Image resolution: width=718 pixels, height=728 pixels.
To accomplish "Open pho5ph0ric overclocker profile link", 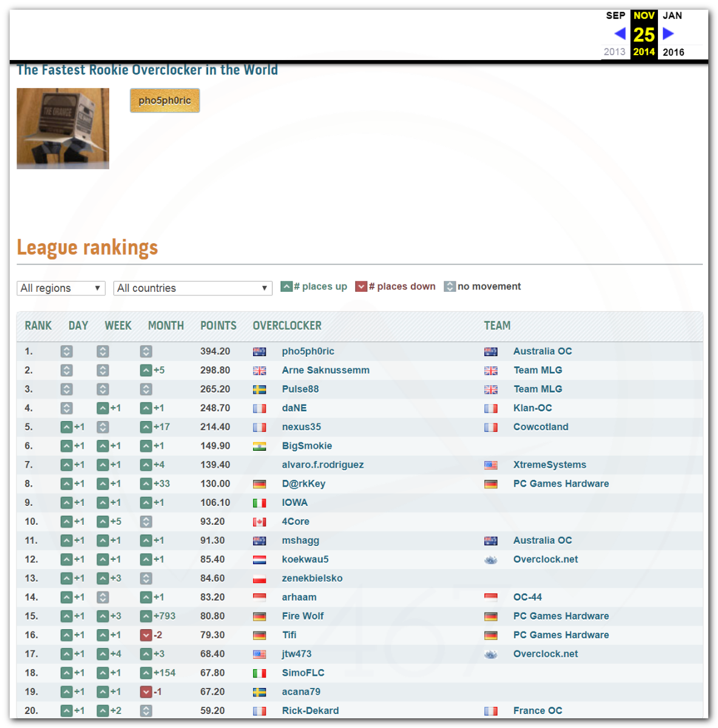I will click(x=308, y=351).
